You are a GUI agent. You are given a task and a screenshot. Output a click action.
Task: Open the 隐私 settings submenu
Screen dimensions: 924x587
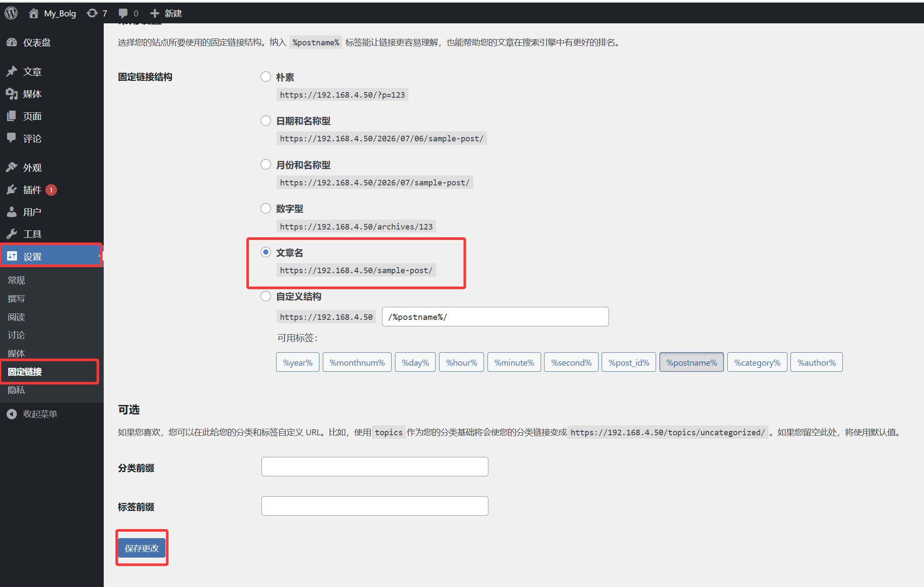tap(16, 390)
